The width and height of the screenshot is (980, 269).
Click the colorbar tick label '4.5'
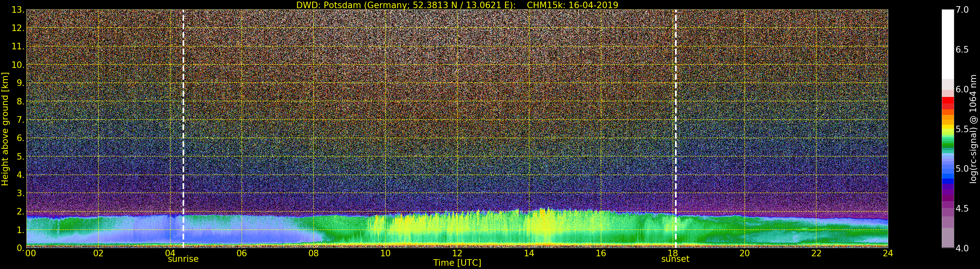(962, 208)
